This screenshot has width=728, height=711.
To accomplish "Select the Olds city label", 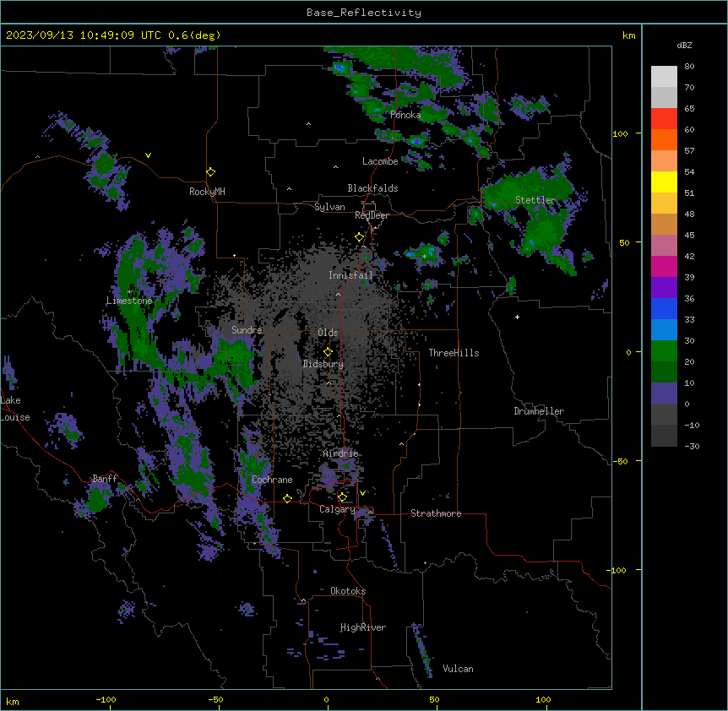I will [328, 333].
